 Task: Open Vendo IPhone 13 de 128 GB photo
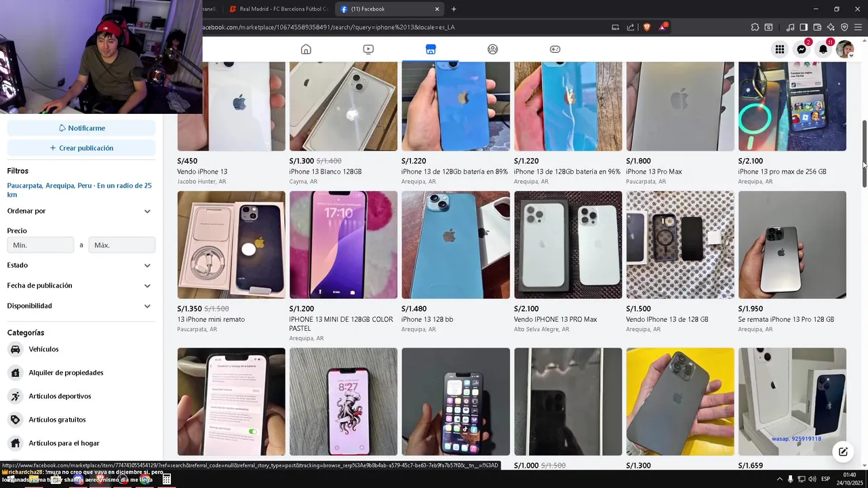680,245
